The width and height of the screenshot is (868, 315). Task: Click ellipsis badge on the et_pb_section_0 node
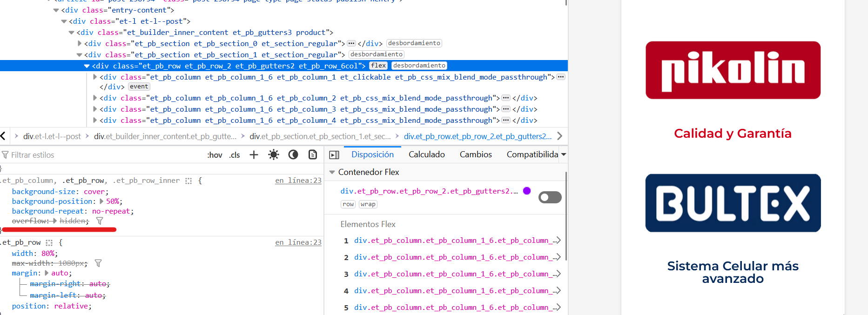351,43
